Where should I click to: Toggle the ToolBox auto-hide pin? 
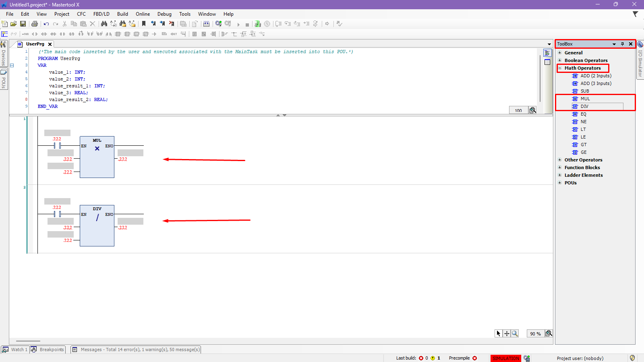point(622,44)
